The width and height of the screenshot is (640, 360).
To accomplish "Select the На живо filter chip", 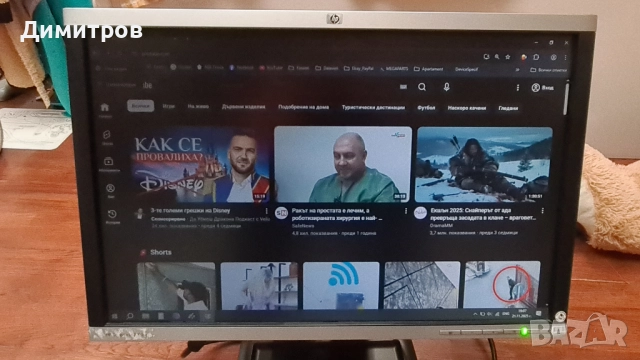I will (198, 107).
